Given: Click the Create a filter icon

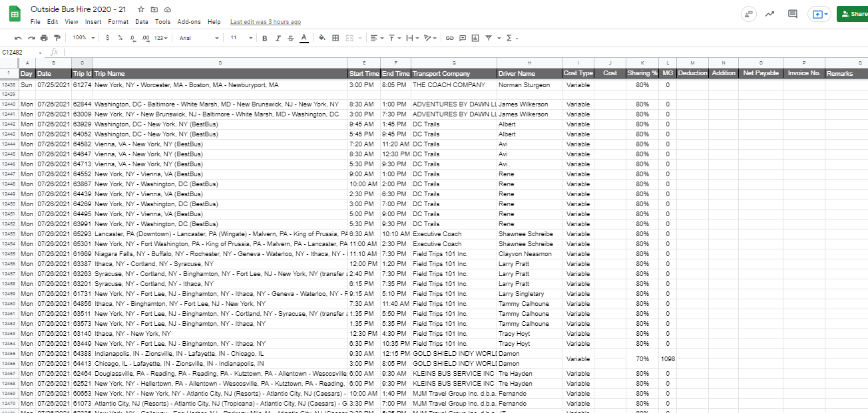Looking at the screenshot, I should (x=489, y=38).
